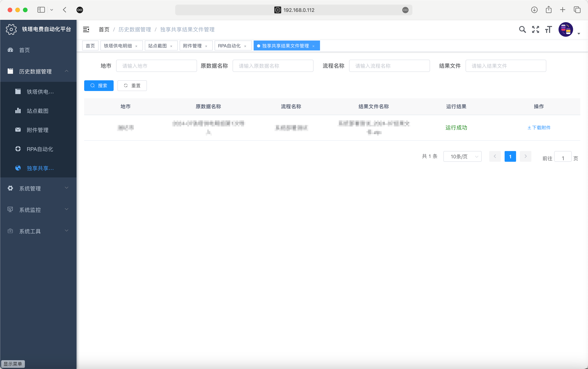588x369 pixels.
Task: Open RPA自动化 in the sidebar
Action: coord(40,149)
